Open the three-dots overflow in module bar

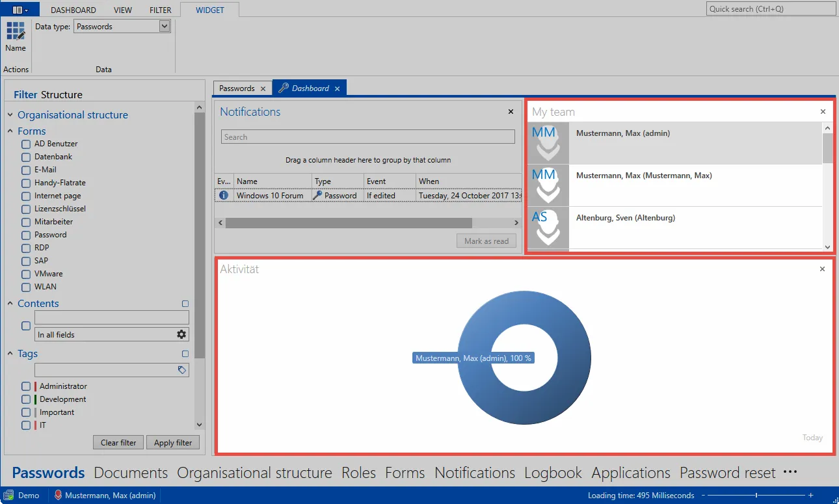[790, 472]
